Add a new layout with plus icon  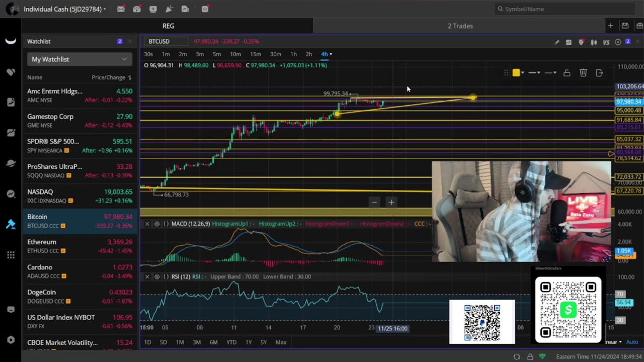tap(610, 26)
